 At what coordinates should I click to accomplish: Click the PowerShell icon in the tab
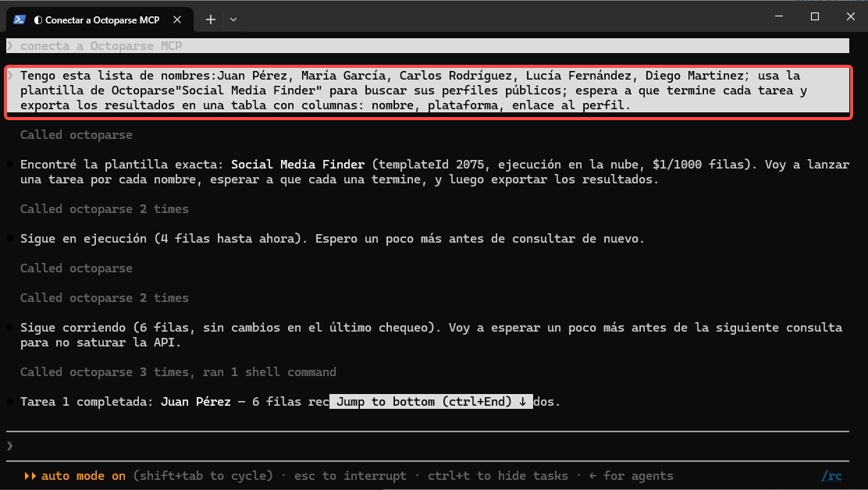(20, 20)
